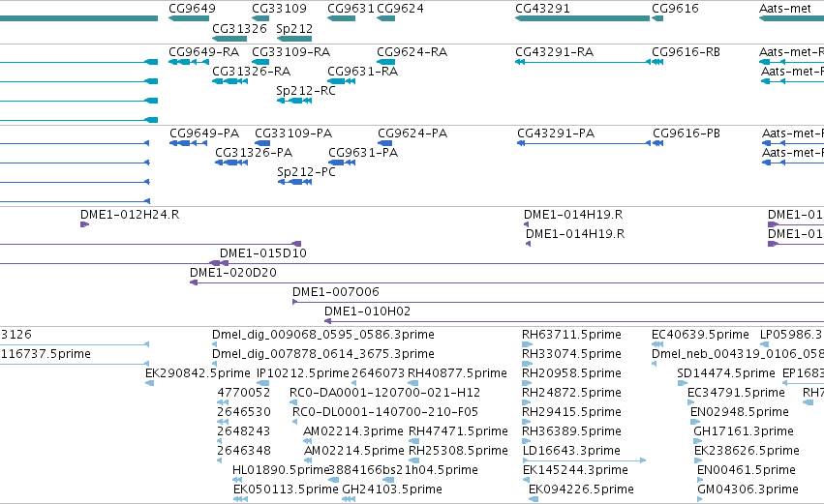Select the RH63711.5prime EST label
Screen dimensions: 824x504
pos(571,335)
